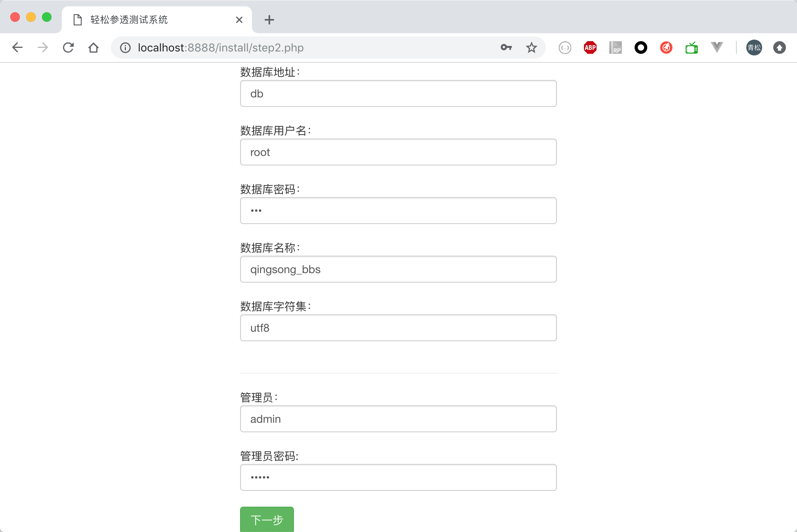Click the 管理员密码 password field

tap(398, 477)
